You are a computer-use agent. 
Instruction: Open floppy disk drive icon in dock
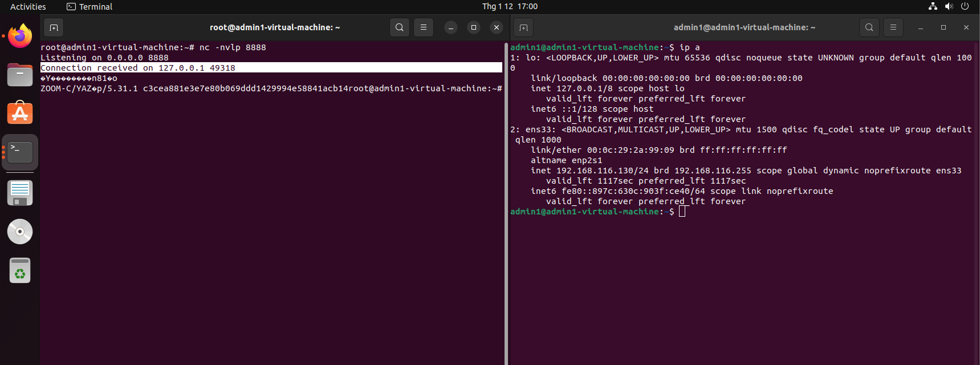20,193
